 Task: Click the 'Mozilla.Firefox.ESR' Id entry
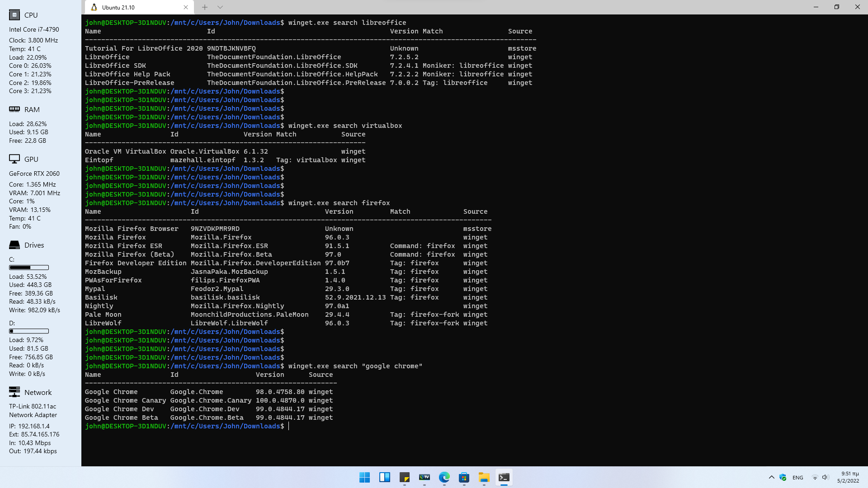pos(229,246)
